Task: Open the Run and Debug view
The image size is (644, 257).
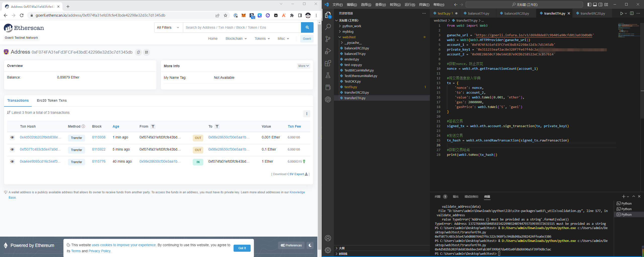Action: pyautogui.click(x=328, y=51)
